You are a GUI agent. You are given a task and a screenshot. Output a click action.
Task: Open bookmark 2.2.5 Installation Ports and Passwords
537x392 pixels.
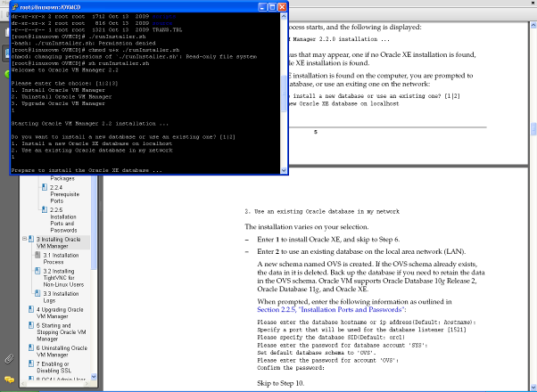[63, 220]
